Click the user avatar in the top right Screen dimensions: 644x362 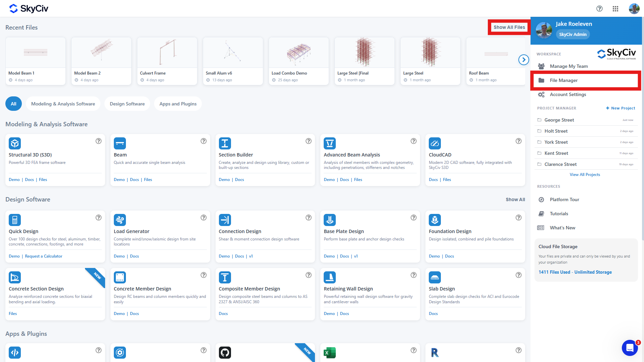pos(634,9)
